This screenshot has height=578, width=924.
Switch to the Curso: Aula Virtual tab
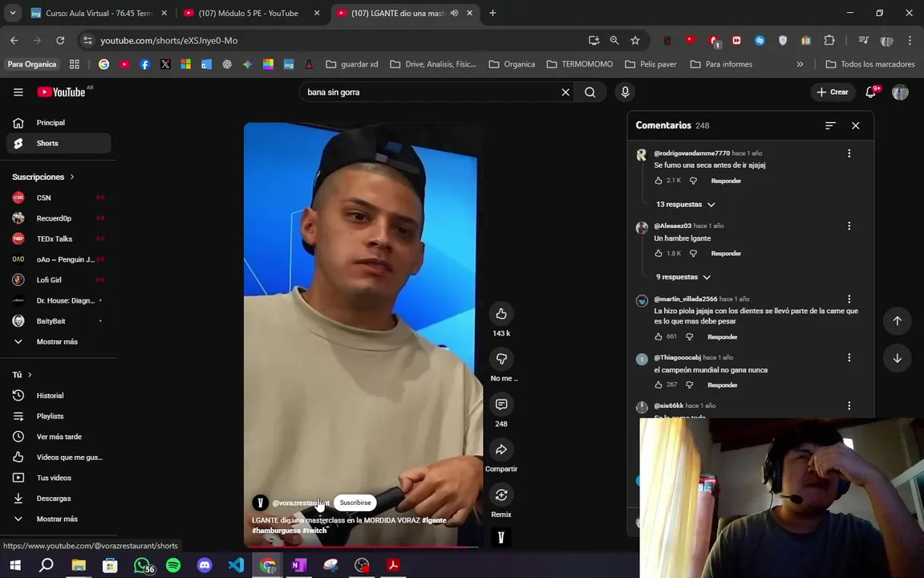pos(97,13)
